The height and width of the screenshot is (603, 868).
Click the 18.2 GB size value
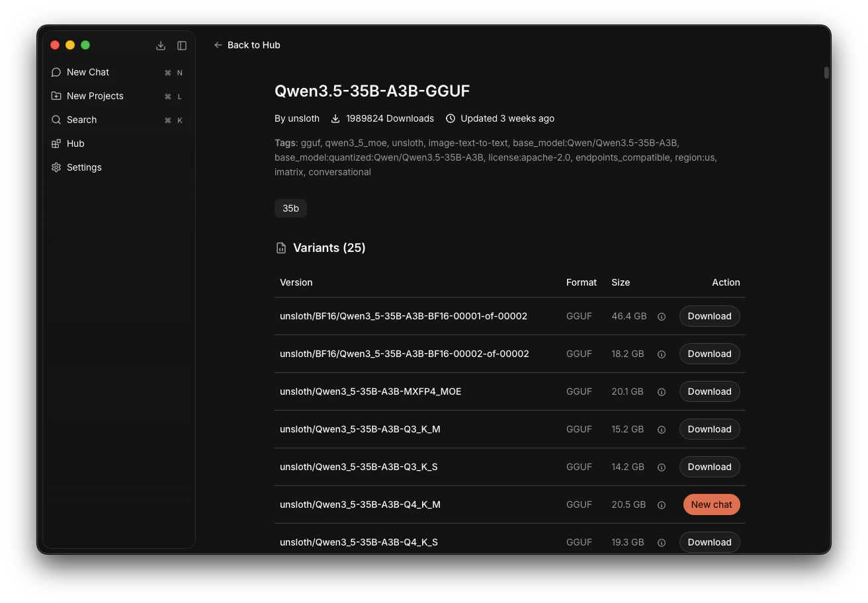coord(628,354)
